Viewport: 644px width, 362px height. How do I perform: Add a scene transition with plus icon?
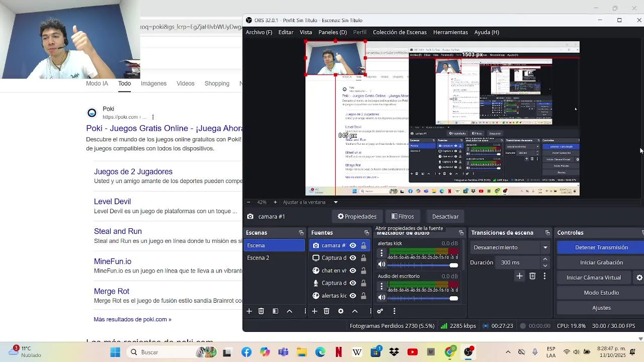point(520,276)
